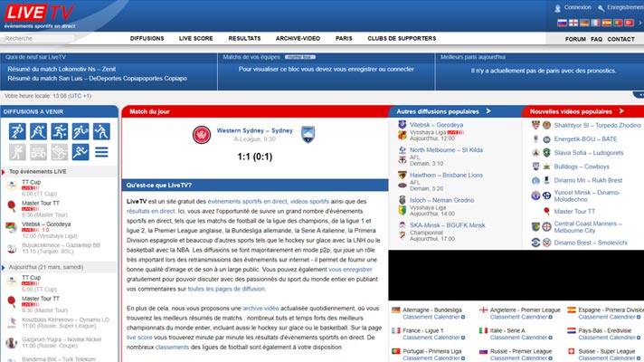Image resolution: width=644 pixels, height=362 pixels.
Task: Open the ARCHIVE-VIDEO menu
Action: coord(298,38)
